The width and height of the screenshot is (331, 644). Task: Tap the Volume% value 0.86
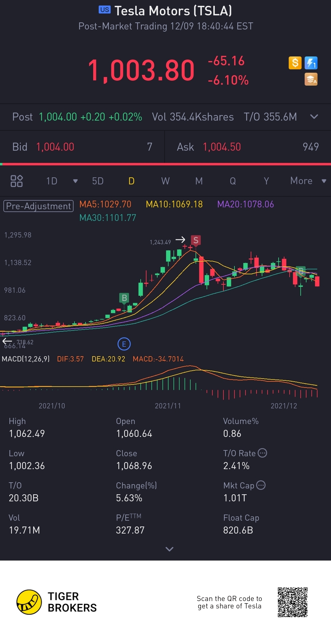click(232, 434)
